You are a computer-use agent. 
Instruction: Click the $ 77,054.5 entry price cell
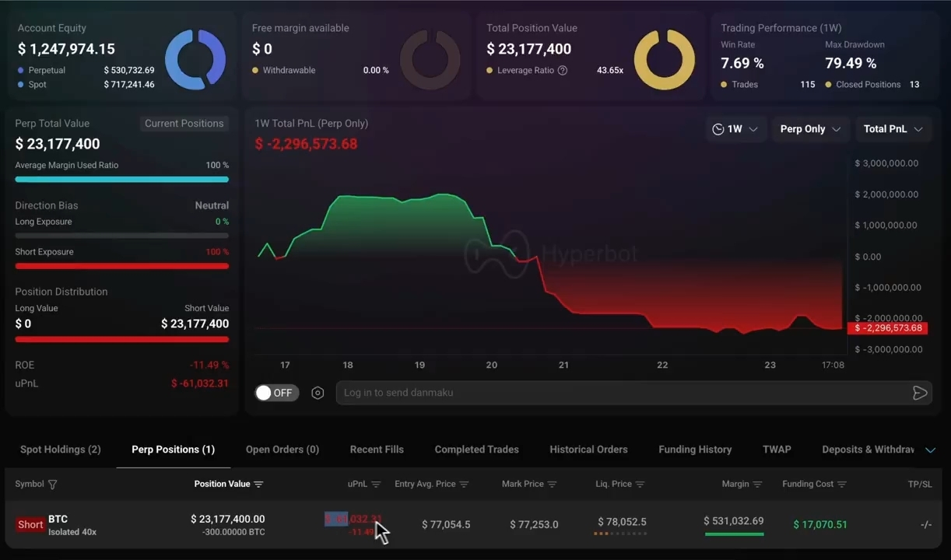[x=446, y=525]
